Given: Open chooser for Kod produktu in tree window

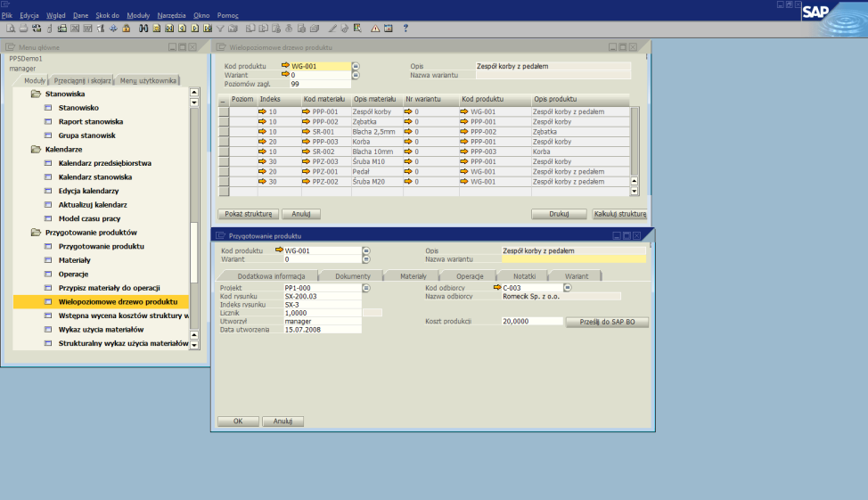Looking at the screenshot, I should pyautogui.click(x=356, y=66).
